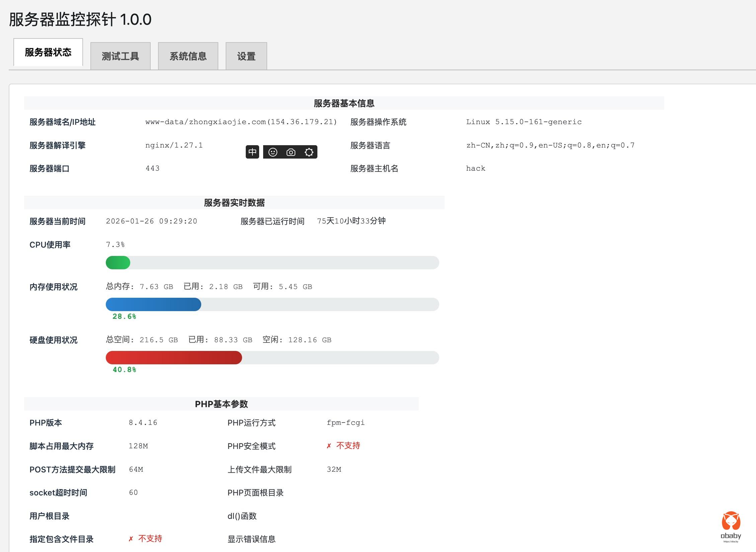Click the red disk usage bar
Screen dimensions: 756x552
[x=173, y=358]
